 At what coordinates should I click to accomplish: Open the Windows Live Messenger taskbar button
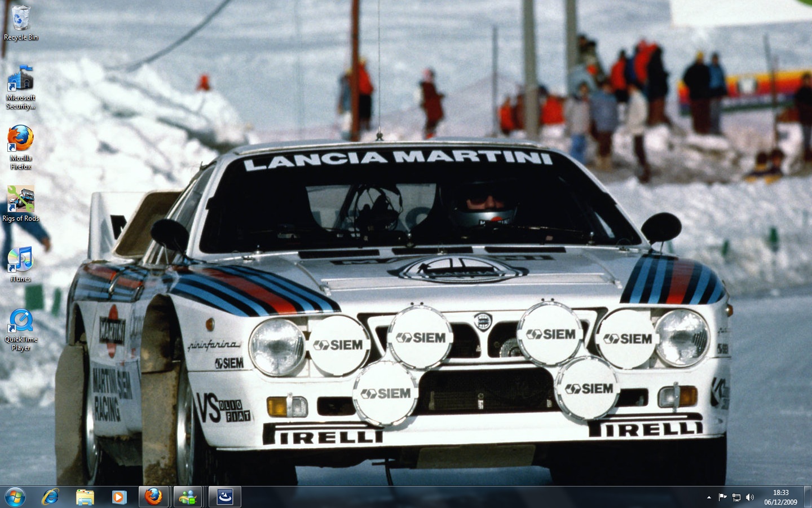pyautogui.click(x=188, y=497)
